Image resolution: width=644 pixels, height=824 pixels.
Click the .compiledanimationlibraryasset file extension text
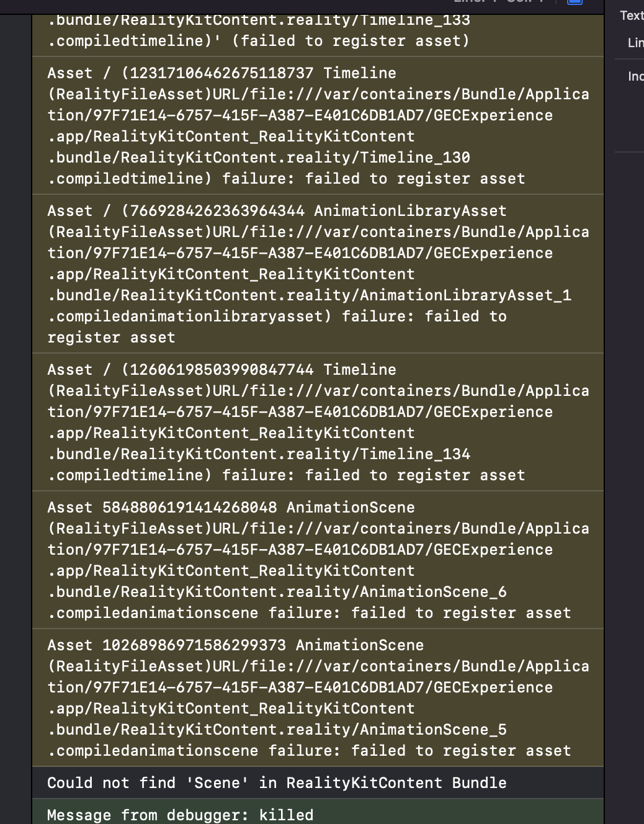[x=190, y=316]
